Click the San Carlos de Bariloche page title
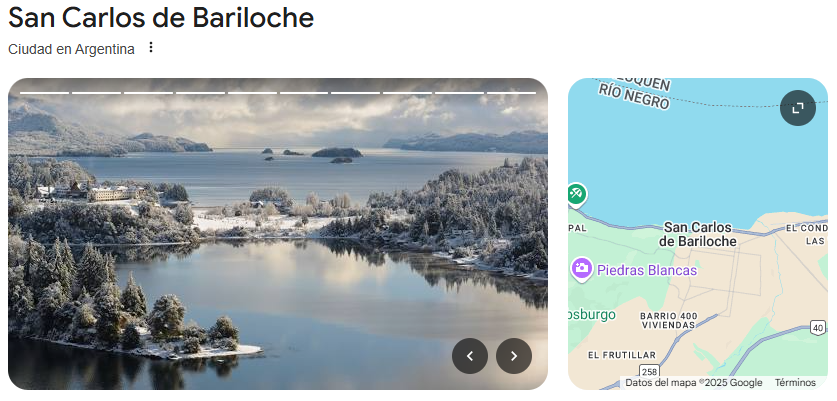Screen dimensions: 837x401 (x=161, y=18)
